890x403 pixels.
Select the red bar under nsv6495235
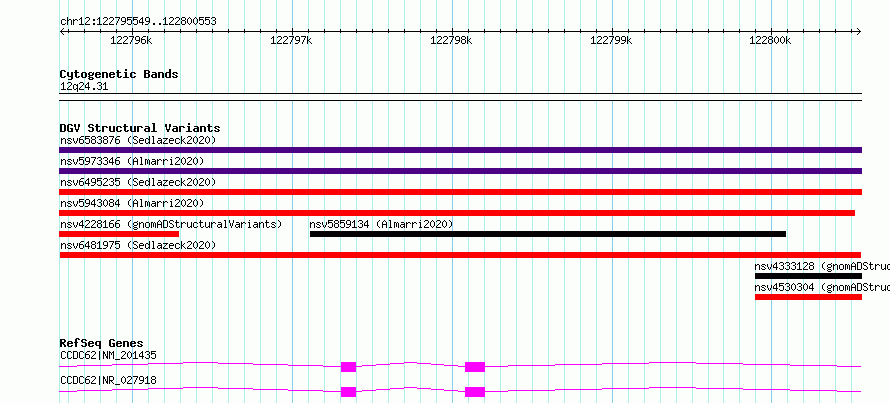[460, 192]
